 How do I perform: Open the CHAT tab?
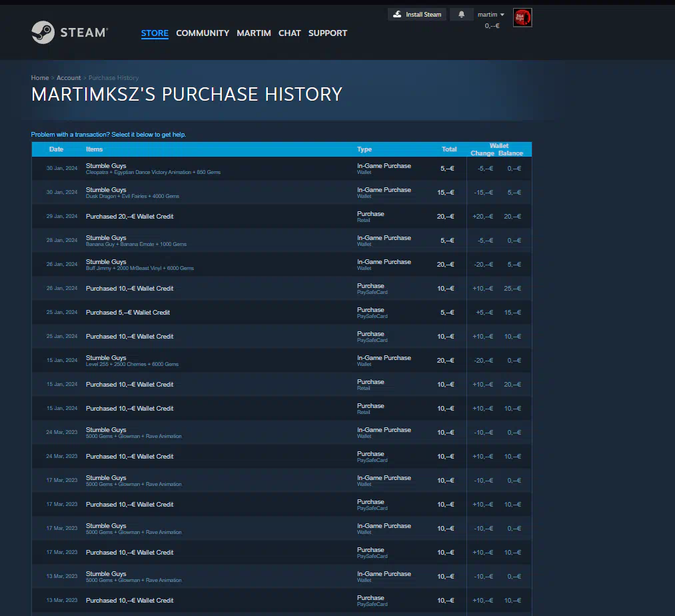289,33
